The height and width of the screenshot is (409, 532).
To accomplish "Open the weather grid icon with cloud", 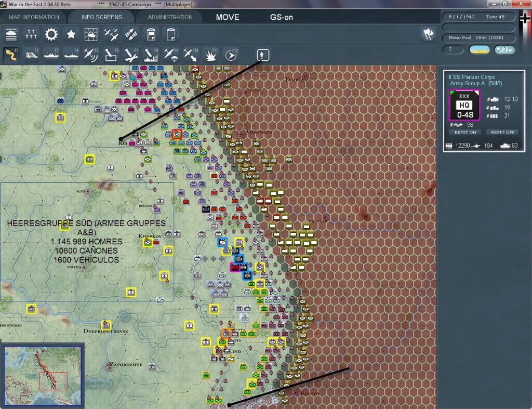I will coord(90,34).
